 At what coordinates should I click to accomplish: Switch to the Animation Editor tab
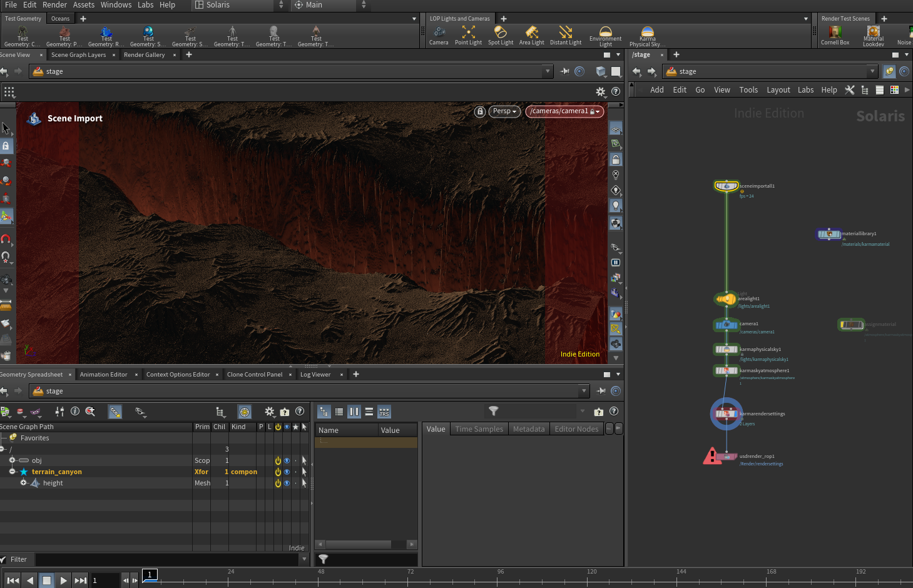coord(103,375)
